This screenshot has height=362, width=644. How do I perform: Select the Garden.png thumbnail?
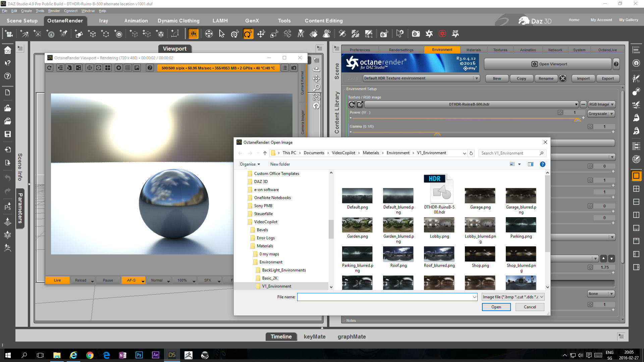[x=357, y=225]
